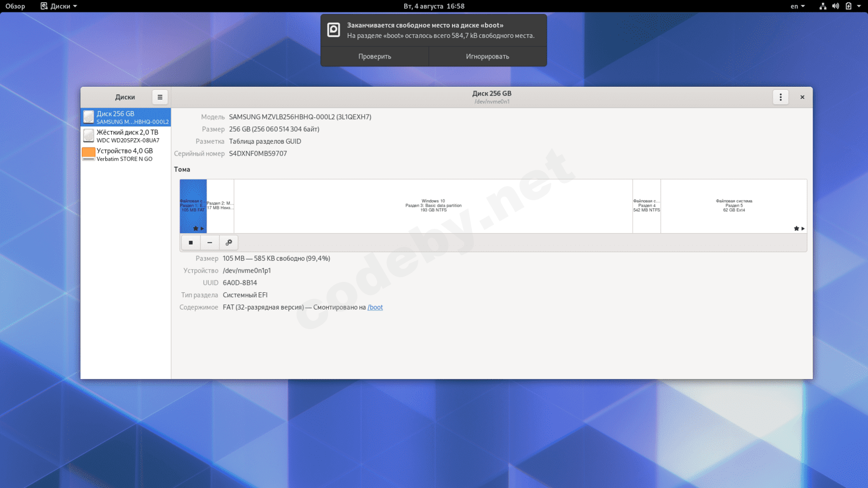The image size is (868, 488).
Task: Click the play triangle on Ext4 partition
Action: pyautogui.click(x=803, y=228)
